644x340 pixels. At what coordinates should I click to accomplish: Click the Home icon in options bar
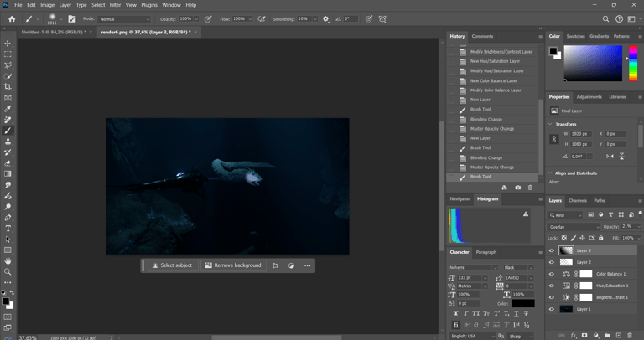coord(12,18)
